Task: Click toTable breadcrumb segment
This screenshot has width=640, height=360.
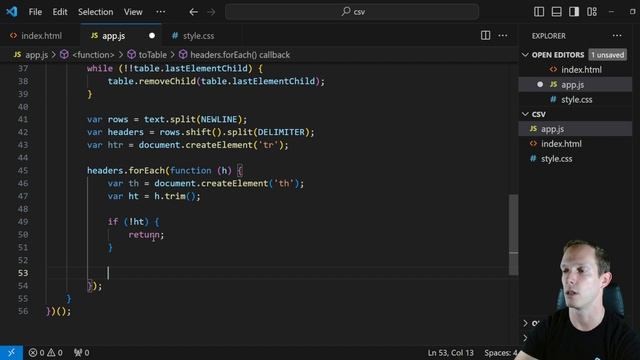Action: (x=153, y=55)
